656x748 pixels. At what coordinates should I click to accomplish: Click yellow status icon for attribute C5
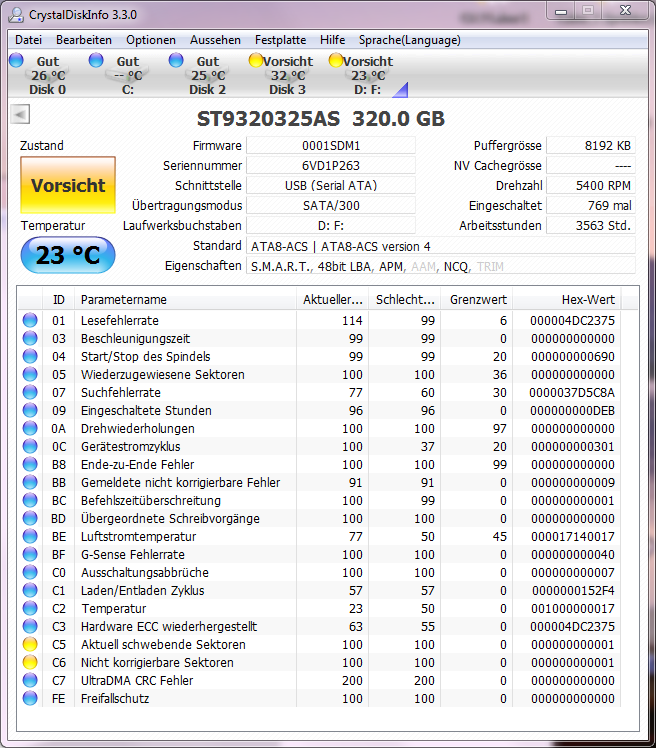(30, 645)
